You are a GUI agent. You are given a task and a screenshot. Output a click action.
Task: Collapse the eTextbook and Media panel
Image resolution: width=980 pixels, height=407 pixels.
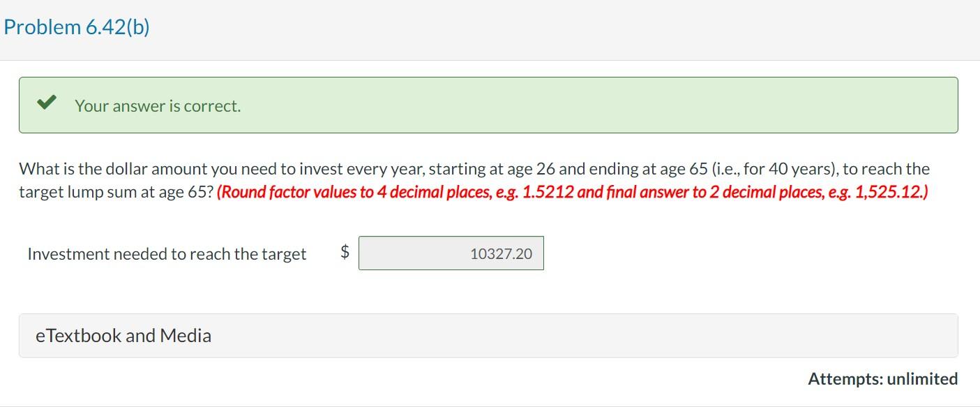(x=123, y=335)
